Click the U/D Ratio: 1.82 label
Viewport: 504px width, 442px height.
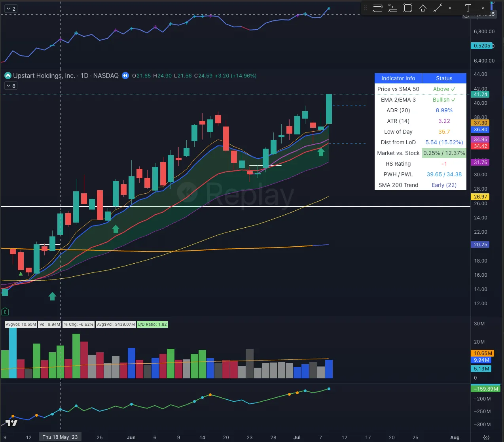152,324
